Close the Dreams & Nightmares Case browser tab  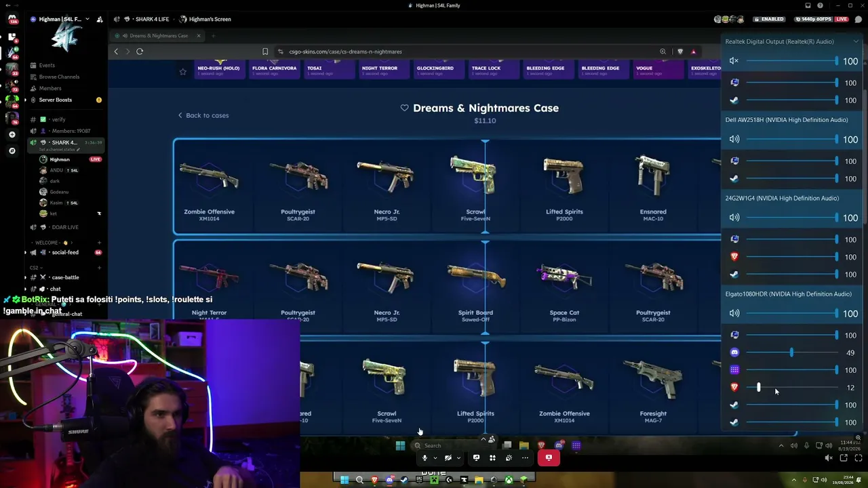(x=199, y=36)
